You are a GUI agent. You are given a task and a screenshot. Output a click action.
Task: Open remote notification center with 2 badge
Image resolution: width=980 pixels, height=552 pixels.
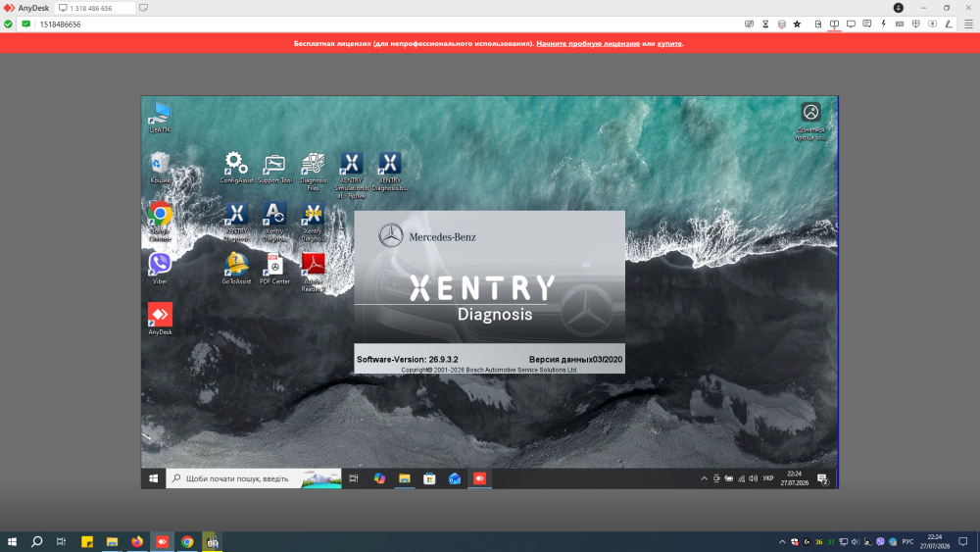[x=822, y=478]
